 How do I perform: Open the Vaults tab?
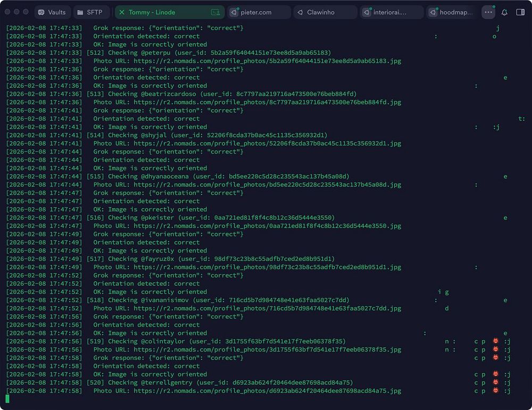pos(52,12)
